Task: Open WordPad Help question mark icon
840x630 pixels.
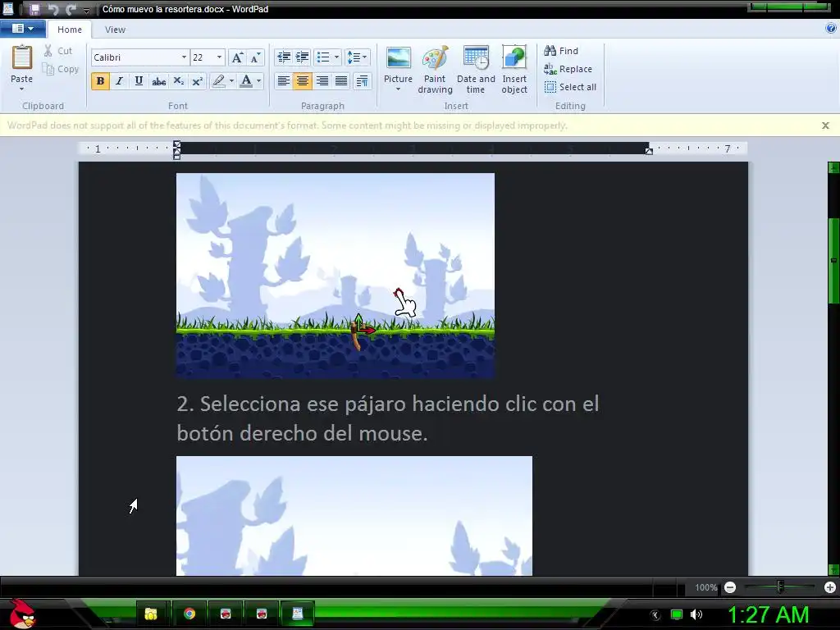Action: tap(831, 29)
